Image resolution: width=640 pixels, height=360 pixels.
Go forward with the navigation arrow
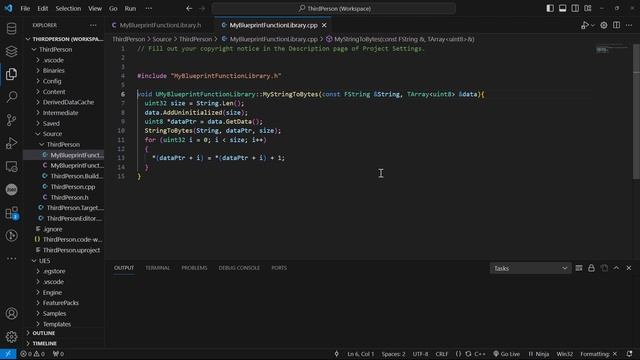pos(202,8)
